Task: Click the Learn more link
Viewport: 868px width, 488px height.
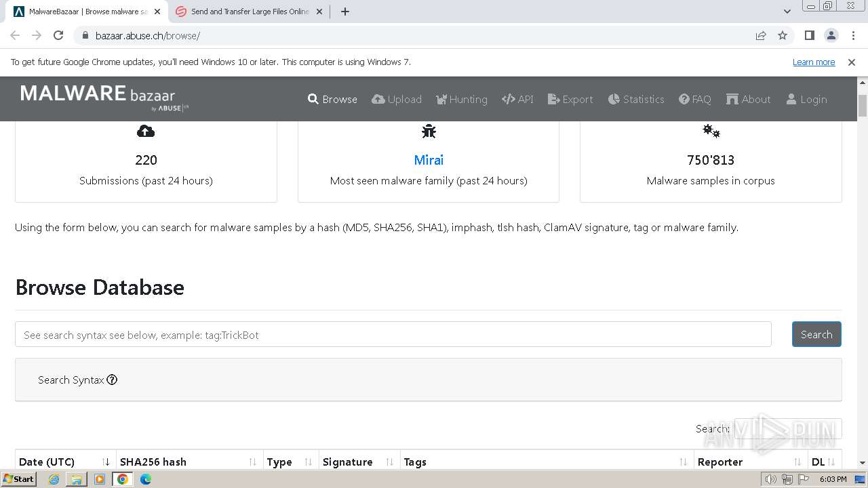Action: 814,62
